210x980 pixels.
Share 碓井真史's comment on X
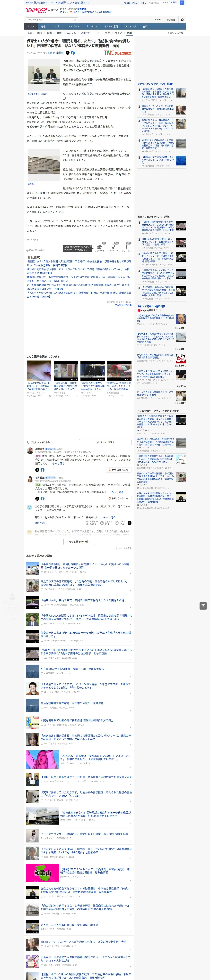[x=37, y=470]
